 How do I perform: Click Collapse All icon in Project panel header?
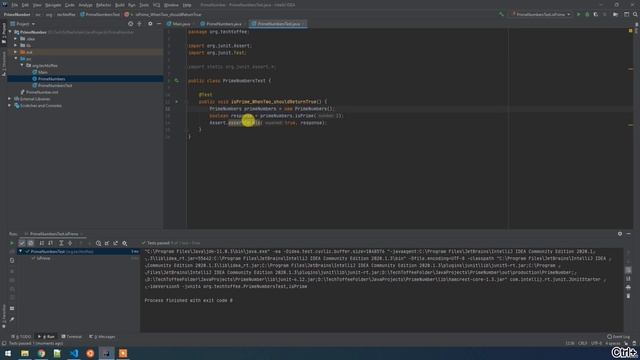[x=140, y=24]
